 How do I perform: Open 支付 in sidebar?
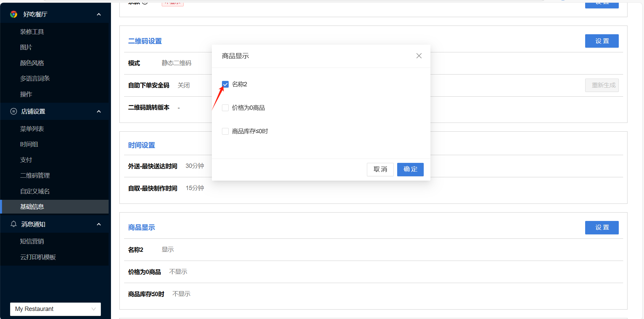[26, 160]
